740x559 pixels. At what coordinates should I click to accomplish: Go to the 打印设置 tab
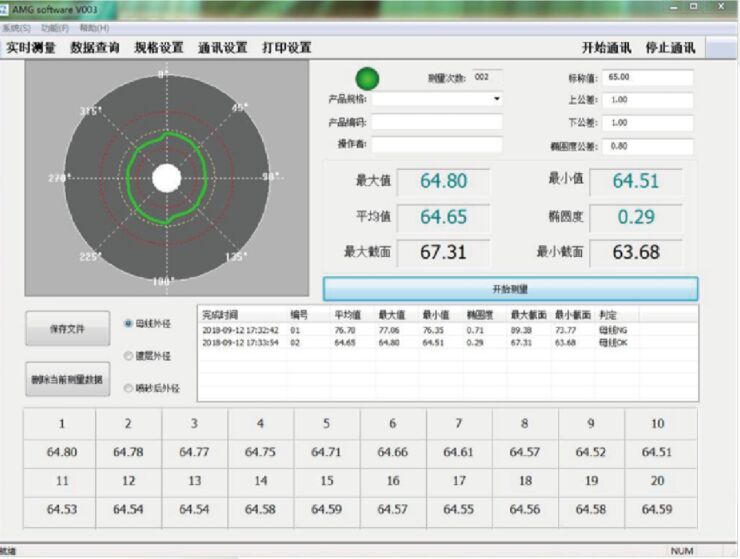[287, 47]
